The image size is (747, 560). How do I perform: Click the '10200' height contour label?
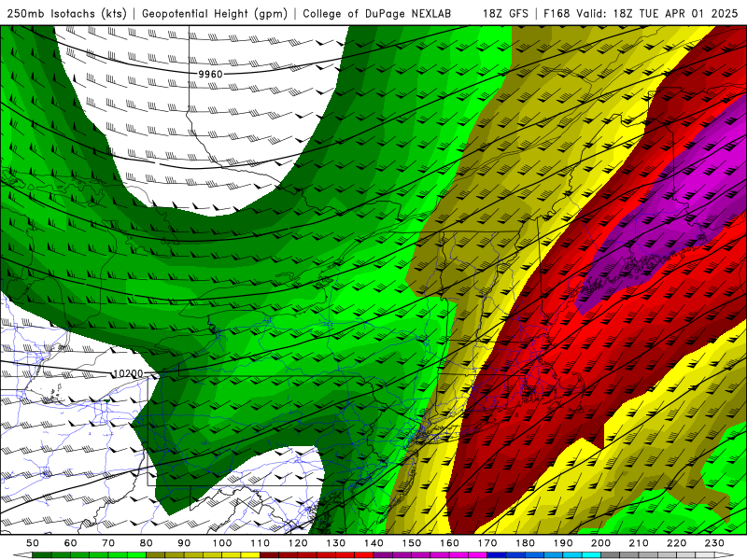(x=128, y=374)
